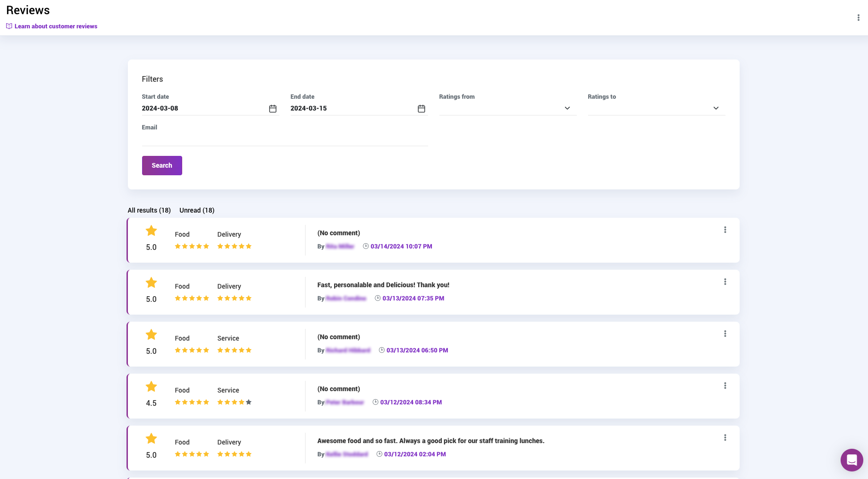Open options for the 'Fast, personalable and Delicious' review
The height and width of the screenshot is (479, 868).
click(x=725, y=282)
